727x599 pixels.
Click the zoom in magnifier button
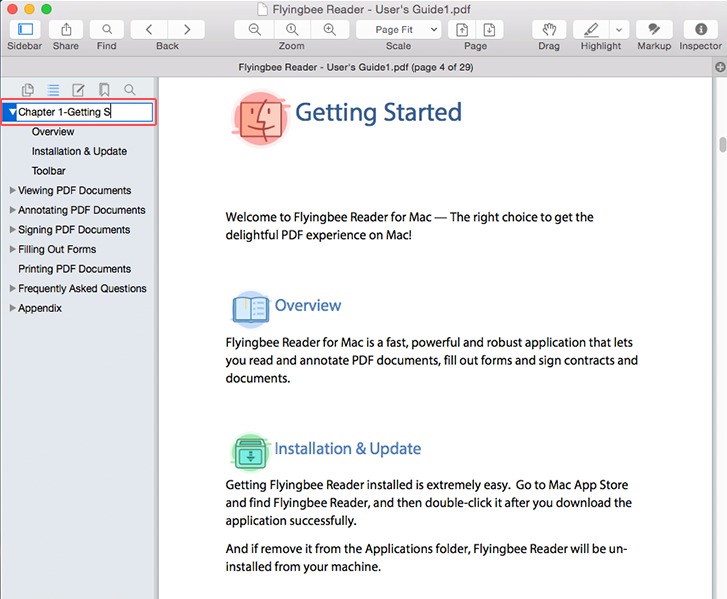click(330, 30)
